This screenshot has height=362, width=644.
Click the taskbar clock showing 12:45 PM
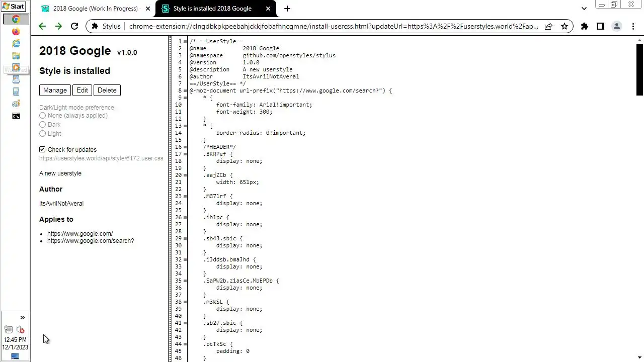coord(15,340)
